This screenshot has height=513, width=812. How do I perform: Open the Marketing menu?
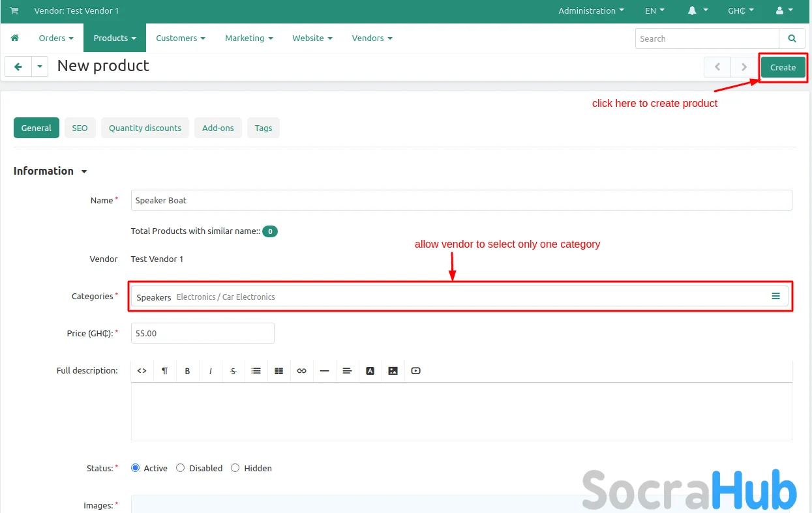249,38
